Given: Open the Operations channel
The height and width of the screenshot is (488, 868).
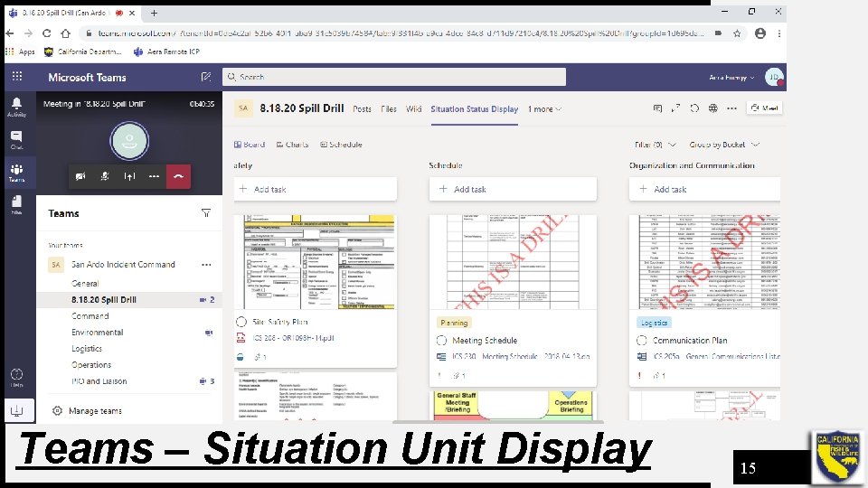Looking at the screenshot, I should tap(90, 364).
